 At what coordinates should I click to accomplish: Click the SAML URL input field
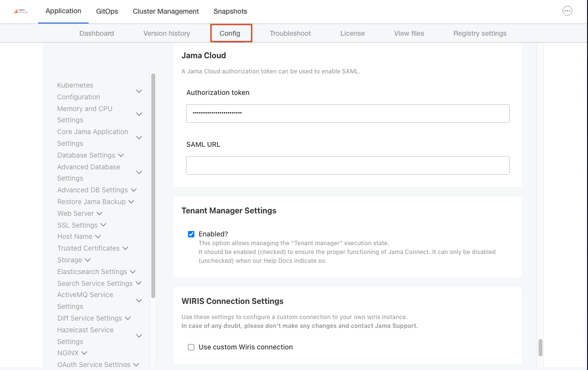pyautogui.click(x=348, y=165)
